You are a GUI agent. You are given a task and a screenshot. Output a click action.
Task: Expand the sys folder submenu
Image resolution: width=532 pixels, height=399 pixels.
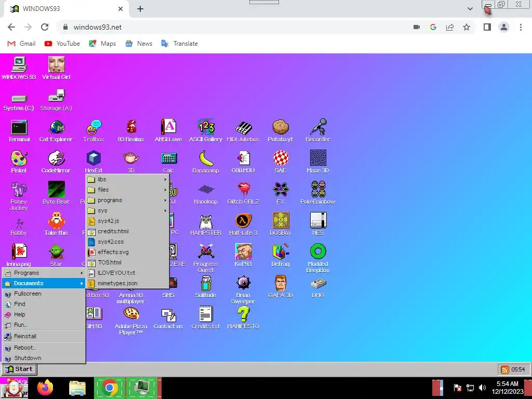pos(128,211)
